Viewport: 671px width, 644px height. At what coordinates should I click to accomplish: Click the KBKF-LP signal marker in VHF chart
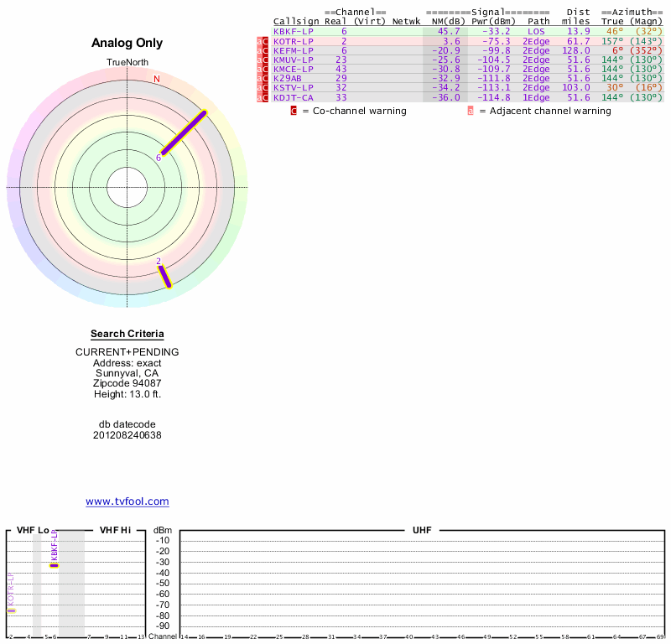pos(55,565)
